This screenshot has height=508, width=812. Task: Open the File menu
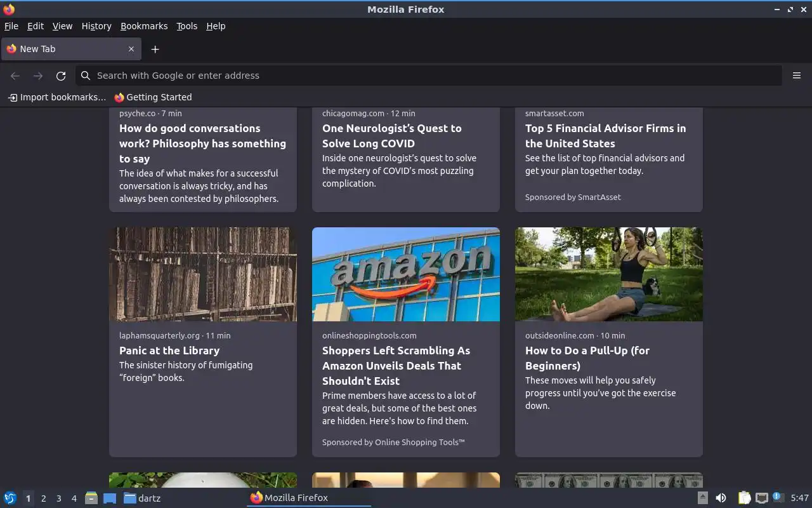(11, 26)
